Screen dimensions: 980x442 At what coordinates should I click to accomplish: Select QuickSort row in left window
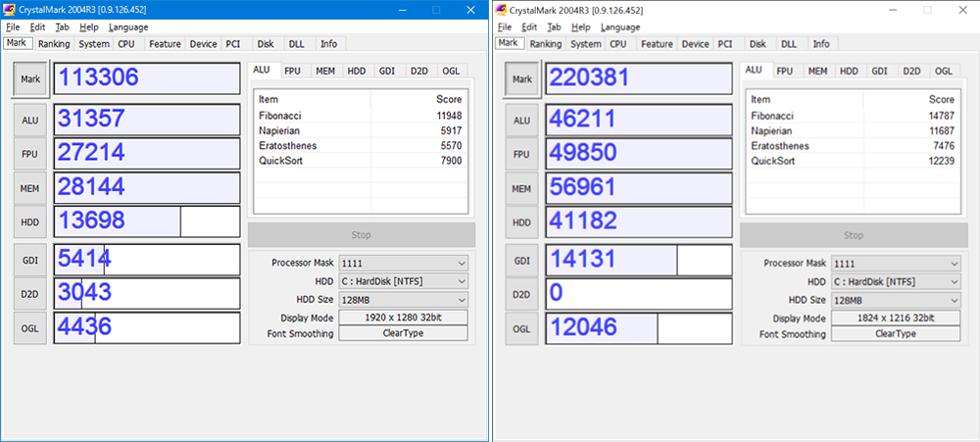point(361,161)
